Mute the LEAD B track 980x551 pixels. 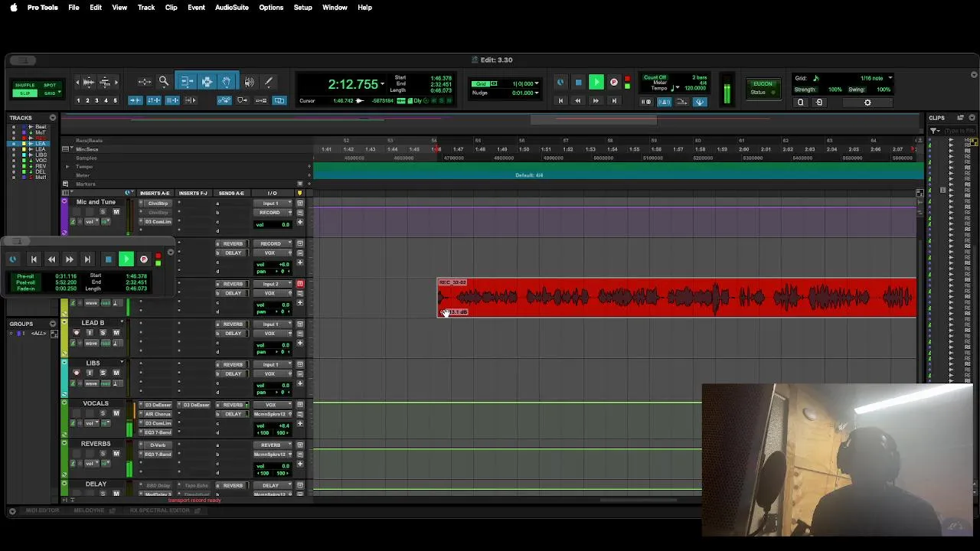(x=116, y=333)
